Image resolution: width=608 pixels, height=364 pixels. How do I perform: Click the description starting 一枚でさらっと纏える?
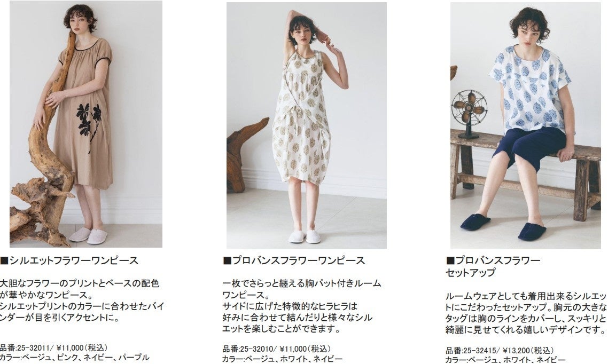[x=302, y=306]
